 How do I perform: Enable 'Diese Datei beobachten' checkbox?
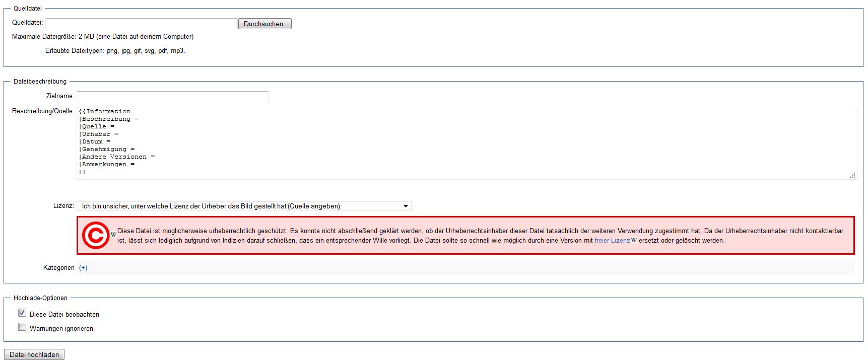(x=22, y=313)
